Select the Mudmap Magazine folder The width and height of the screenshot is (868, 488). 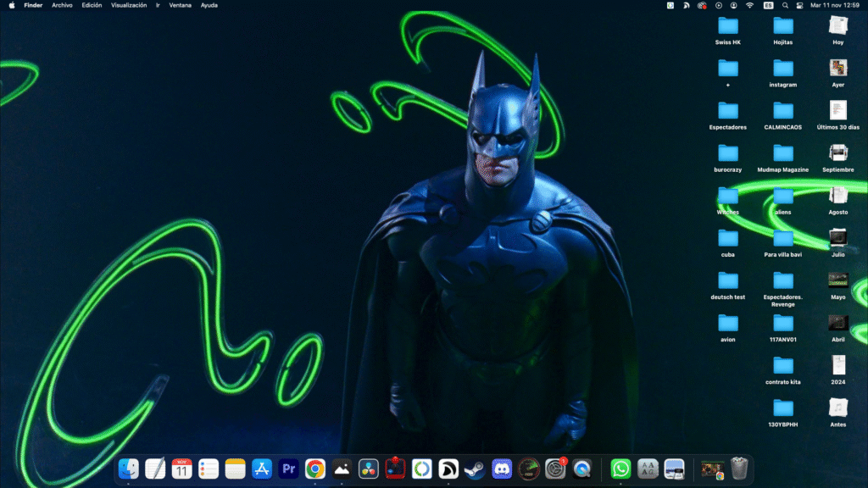tap(783, 153)
